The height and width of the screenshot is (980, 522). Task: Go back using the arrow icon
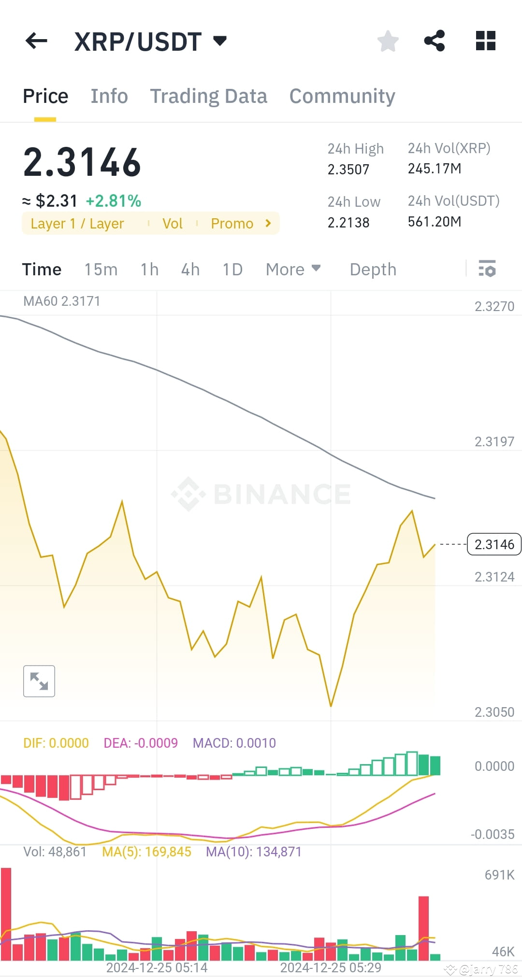(36, 41)
